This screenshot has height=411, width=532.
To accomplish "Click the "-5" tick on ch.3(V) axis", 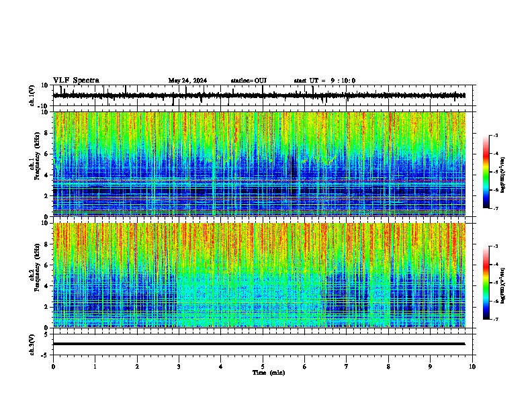I will (45, 355).
